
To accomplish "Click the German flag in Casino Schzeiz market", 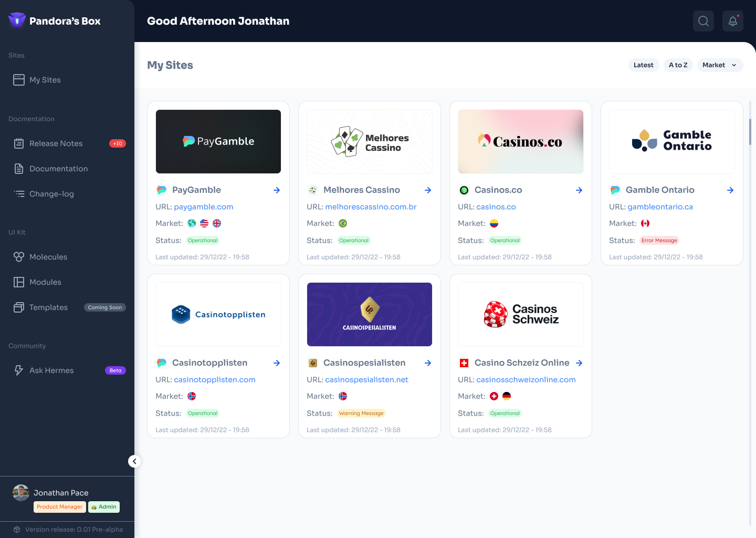I will [507, 396].
